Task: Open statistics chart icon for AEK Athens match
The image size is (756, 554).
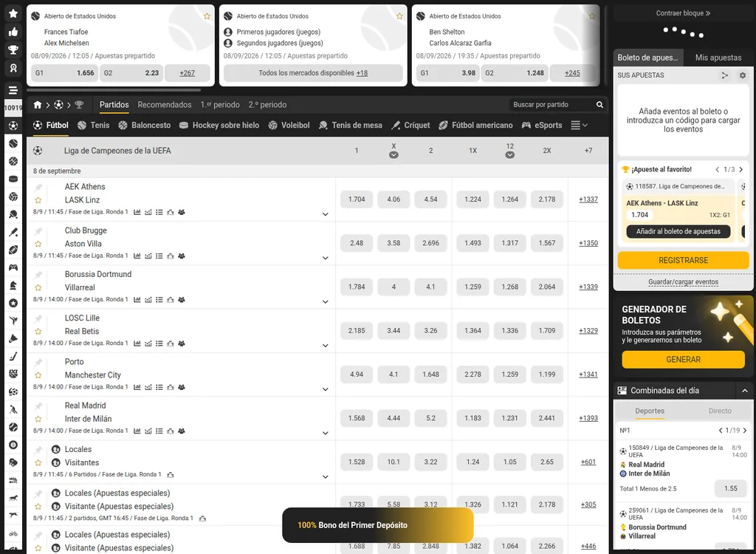Action: [x=137, y=212]
